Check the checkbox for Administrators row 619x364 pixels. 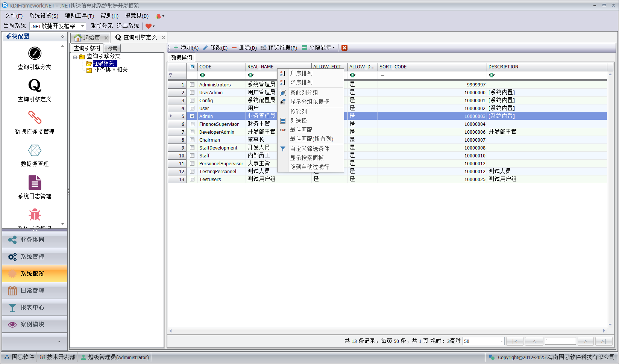pos(192,85)
